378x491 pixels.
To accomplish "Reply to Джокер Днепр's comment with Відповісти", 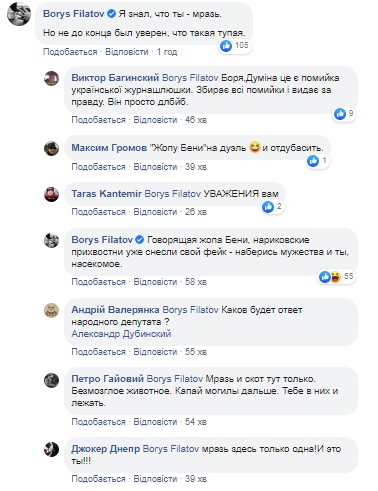I will pyautogui.click(x=155, y=479).
